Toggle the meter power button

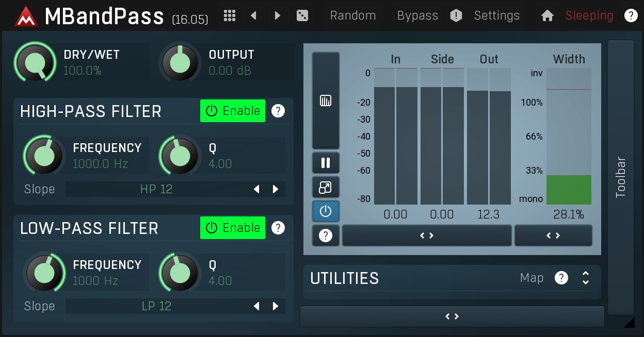tap(326, 211)
